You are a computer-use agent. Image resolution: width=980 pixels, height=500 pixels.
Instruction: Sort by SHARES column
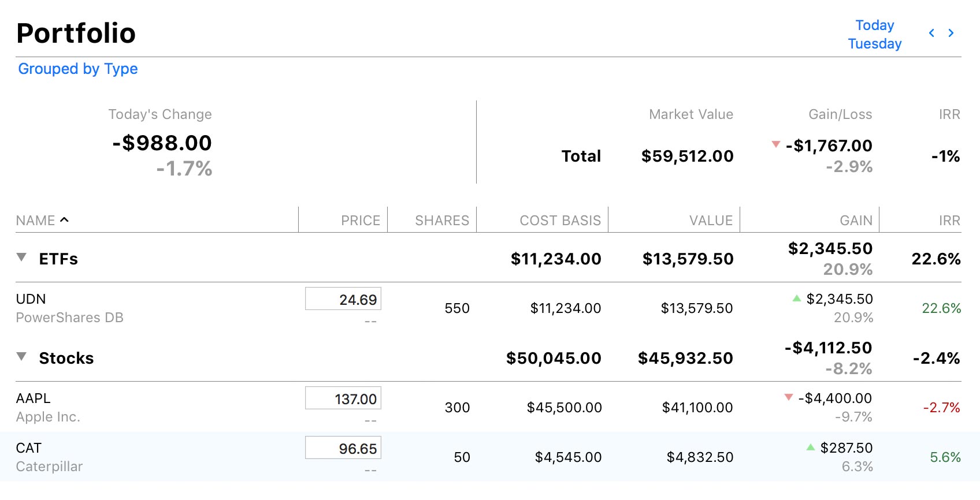click(441, 221)
